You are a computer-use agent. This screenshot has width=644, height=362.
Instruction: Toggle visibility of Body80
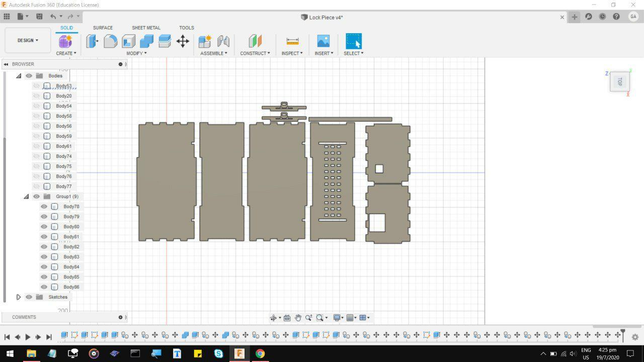click(x=44, y=227)
